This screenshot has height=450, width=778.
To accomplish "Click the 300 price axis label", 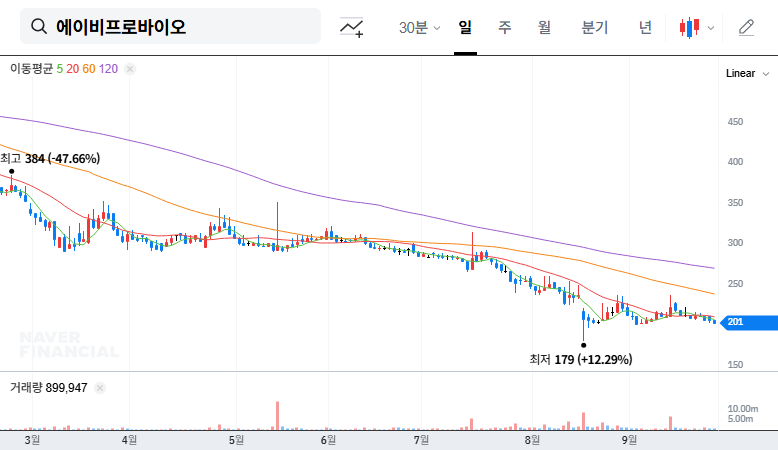I will (735, 243).
